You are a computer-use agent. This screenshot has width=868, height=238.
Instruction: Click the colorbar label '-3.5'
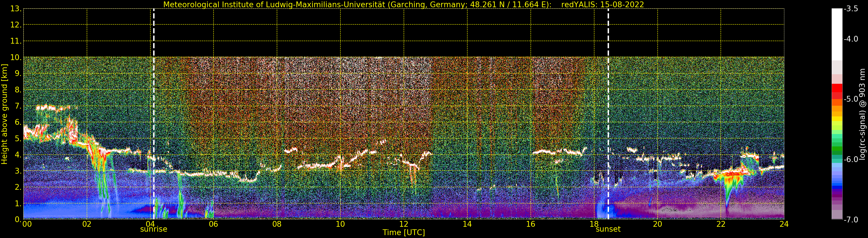pos(851,9)
